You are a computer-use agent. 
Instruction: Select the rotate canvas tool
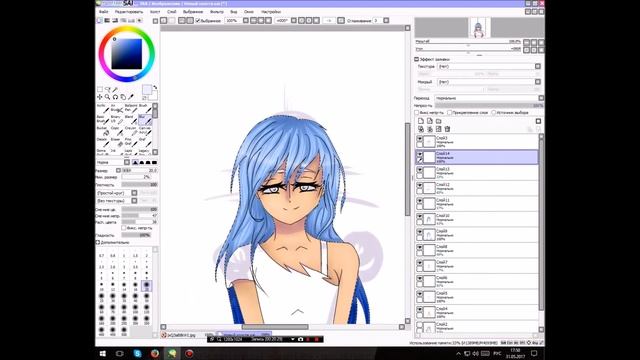[116, 97]
